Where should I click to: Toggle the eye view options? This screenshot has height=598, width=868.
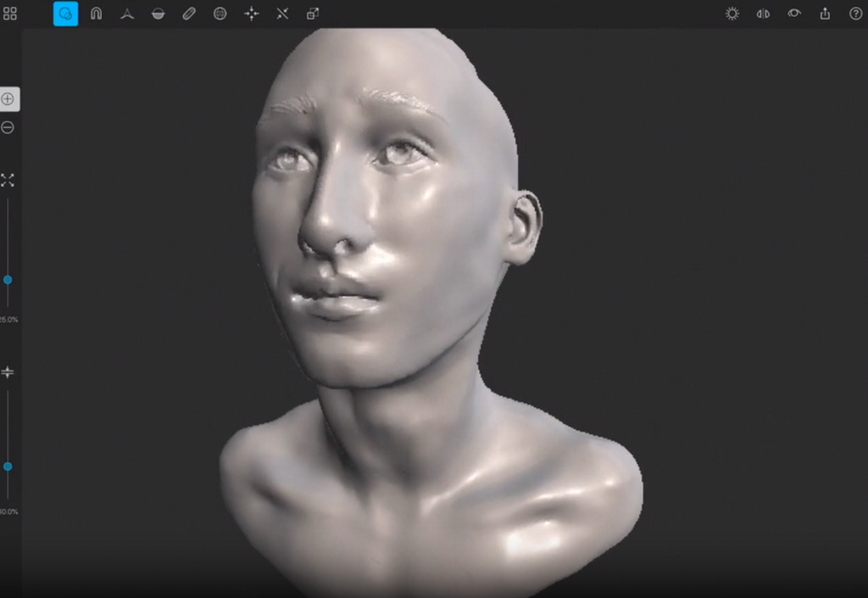click(x=793, y=13)
